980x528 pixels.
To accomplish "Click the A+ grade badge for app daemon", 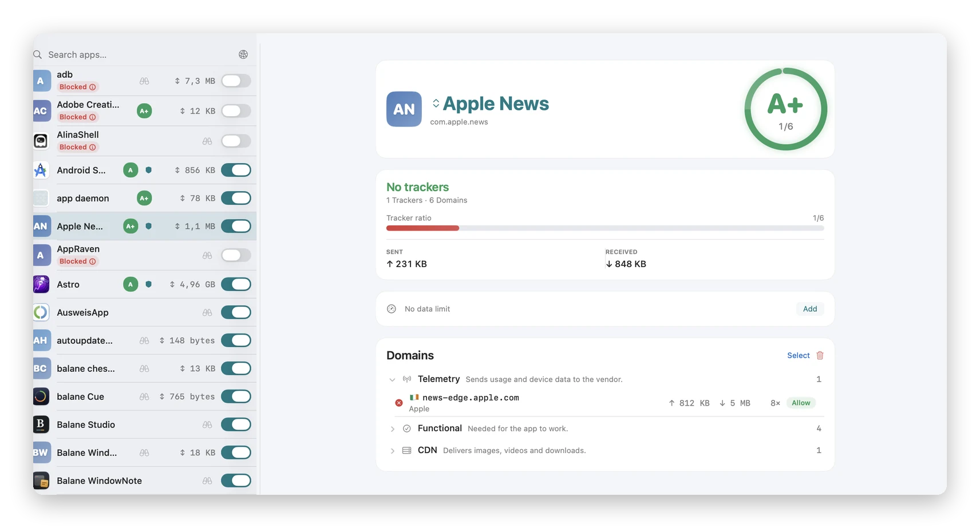I will click(x=144, y=198).
